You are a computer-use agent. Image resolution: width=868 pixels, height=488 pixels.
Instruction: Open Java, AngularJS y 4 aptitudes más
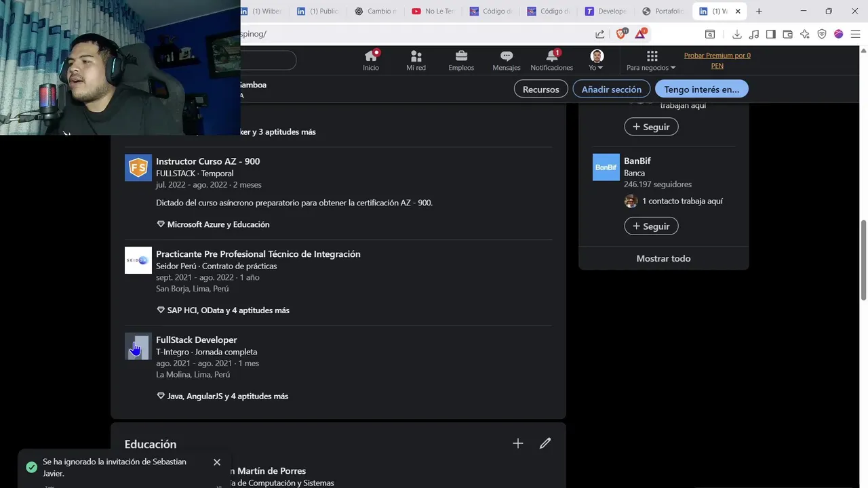(222, 396)
